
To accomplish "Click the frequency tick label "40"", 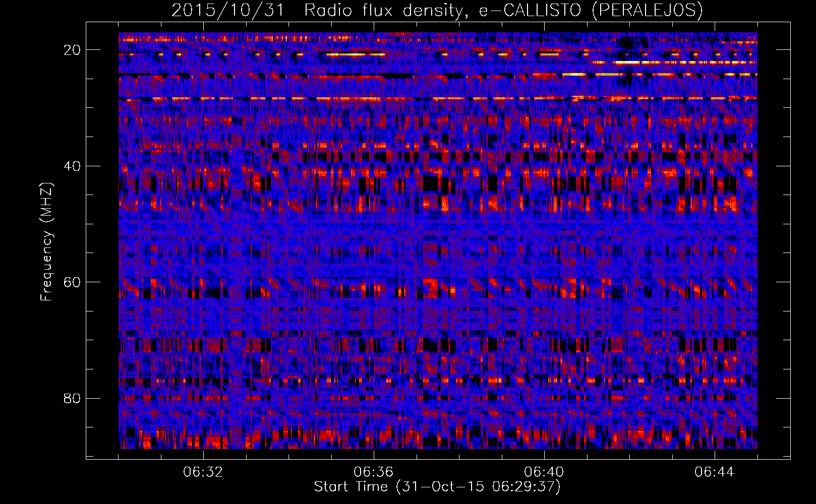I will click(73, 166).
